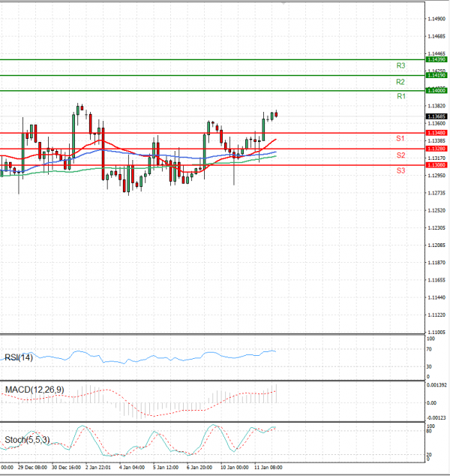Click the Stoch(5,5,3) indicator label

click(27, 440)
